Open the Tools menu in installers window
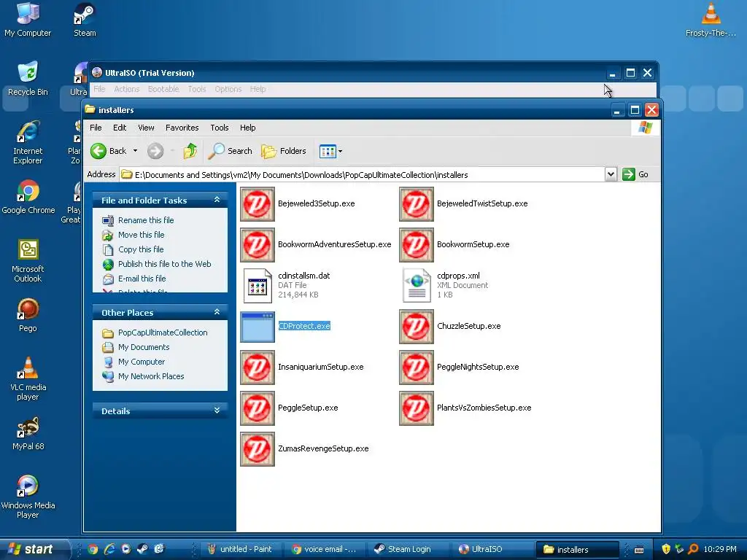 (219, 128)
